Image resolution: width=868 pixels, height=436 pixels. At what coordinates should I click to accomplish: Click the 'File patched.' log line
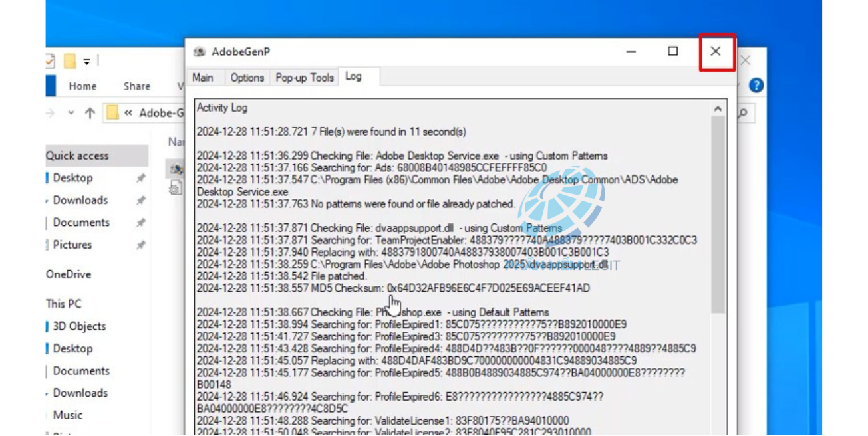[281, 276]
